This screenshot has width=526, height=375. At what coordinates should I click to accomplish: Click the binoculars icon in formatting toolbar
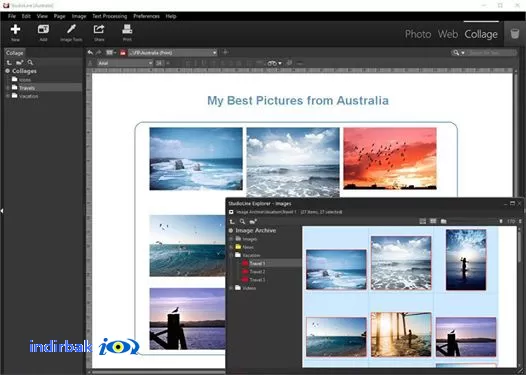tap(272, 63)
